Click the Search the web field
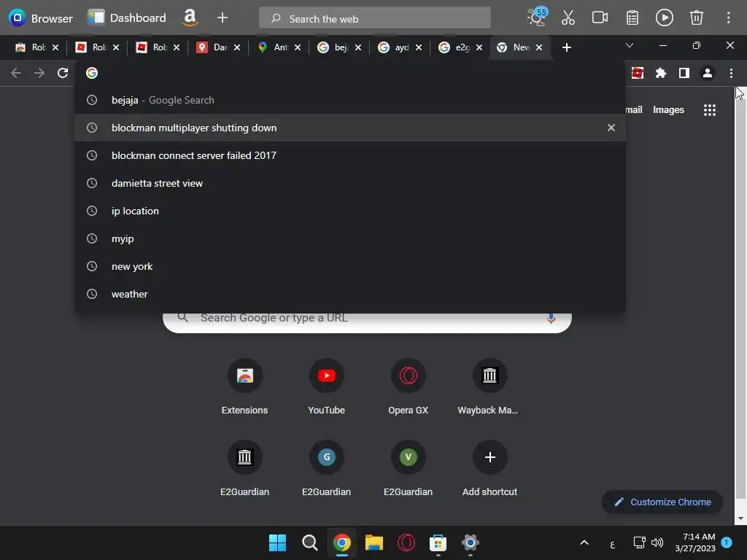Viewport: 747px width, 560px height. tap(374, 18)
